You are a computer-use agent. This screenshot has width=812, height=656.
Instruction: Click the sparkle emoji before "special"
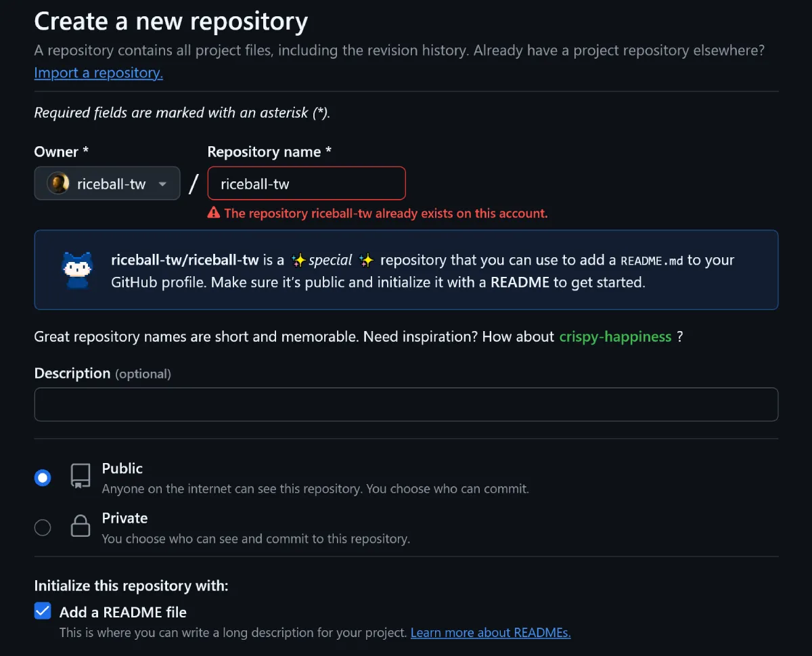tap(298, 261)
